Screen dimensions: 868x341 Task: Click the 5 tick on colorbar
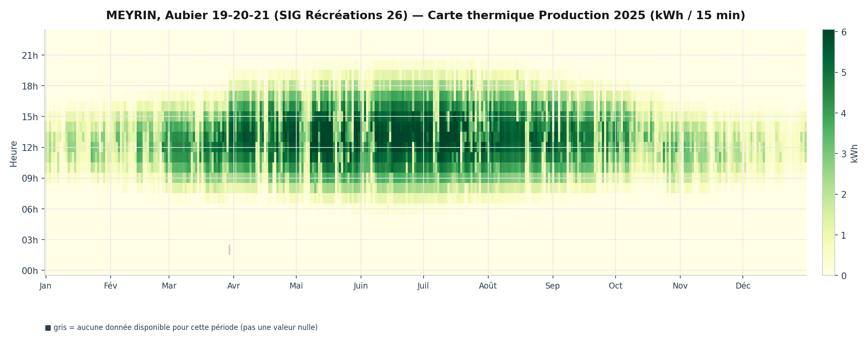tap(843, 73)
